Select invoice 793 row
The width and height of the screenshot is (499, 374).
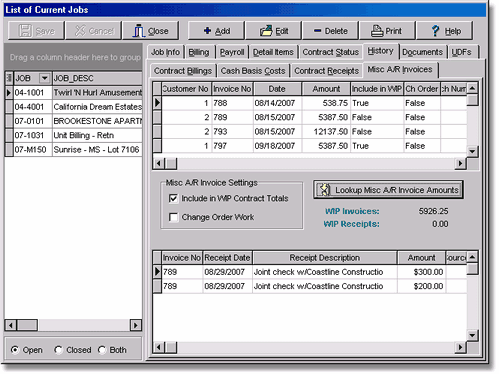pos(310,132)
